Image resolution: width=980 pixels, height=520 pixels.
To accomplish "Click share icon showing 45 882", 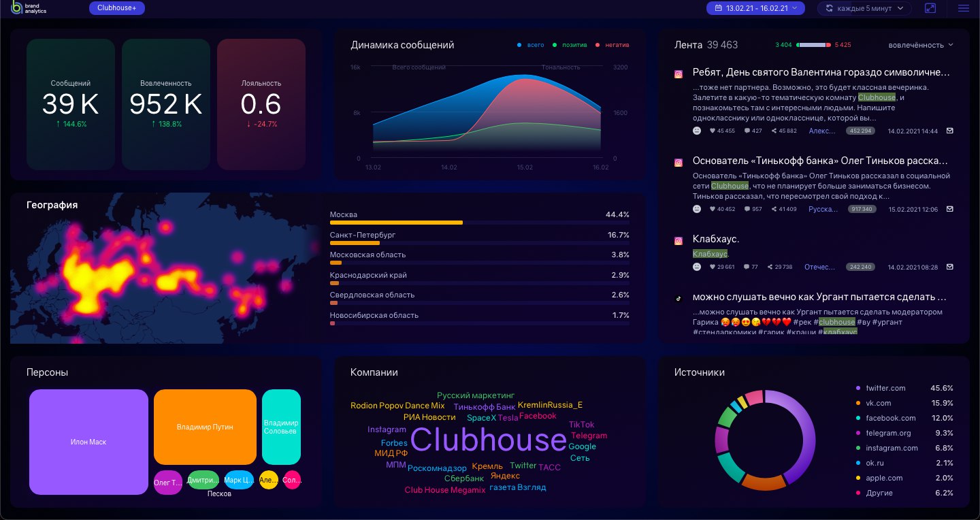I will tap(774, 131).
